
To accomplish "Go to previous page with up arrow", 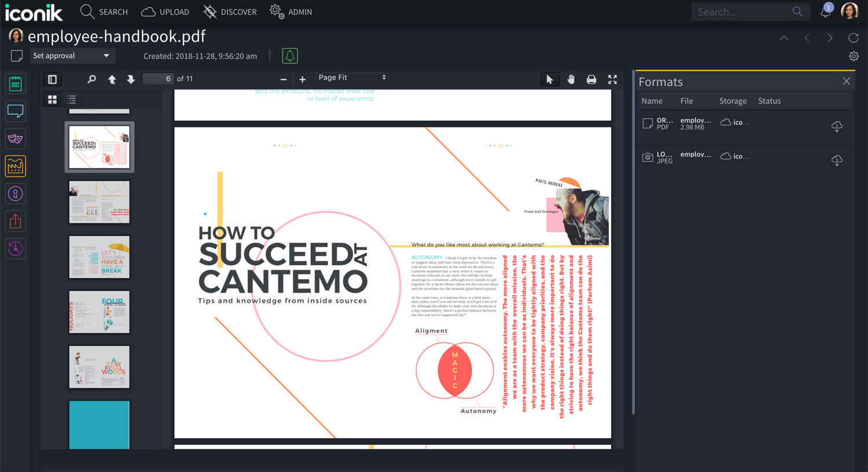I will click(x=112, y=79).
